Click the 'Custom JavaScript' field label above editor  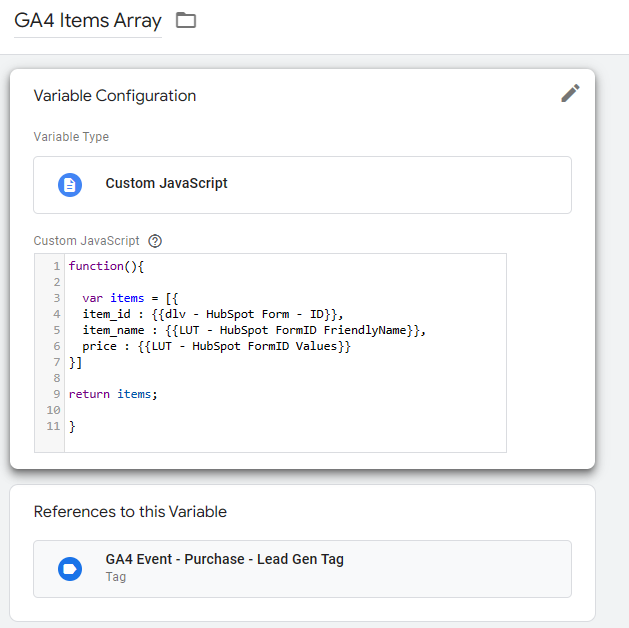coord(86,241)
